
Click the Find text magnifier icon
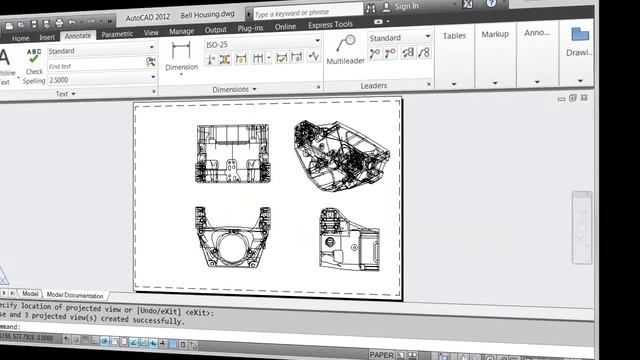click(x=150, y=62)
